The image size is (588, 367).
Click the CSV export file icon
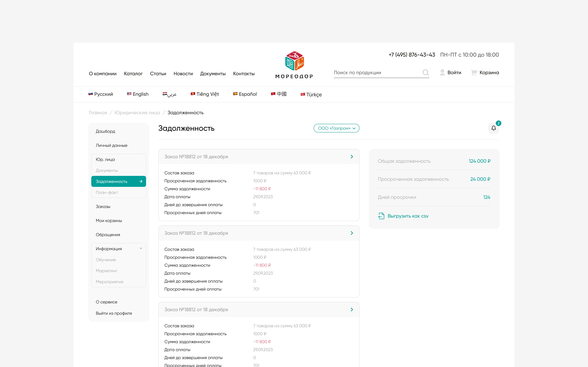(x=381, y=216)
